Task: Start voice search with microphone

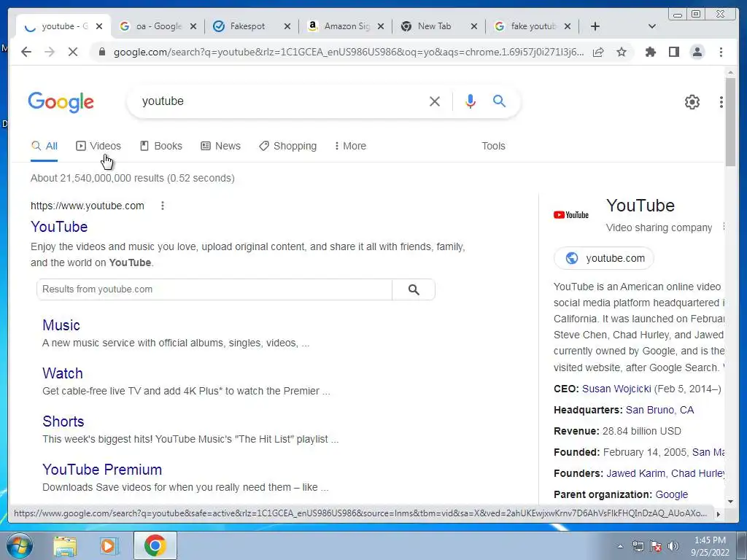Action: (x=471, y=101)
